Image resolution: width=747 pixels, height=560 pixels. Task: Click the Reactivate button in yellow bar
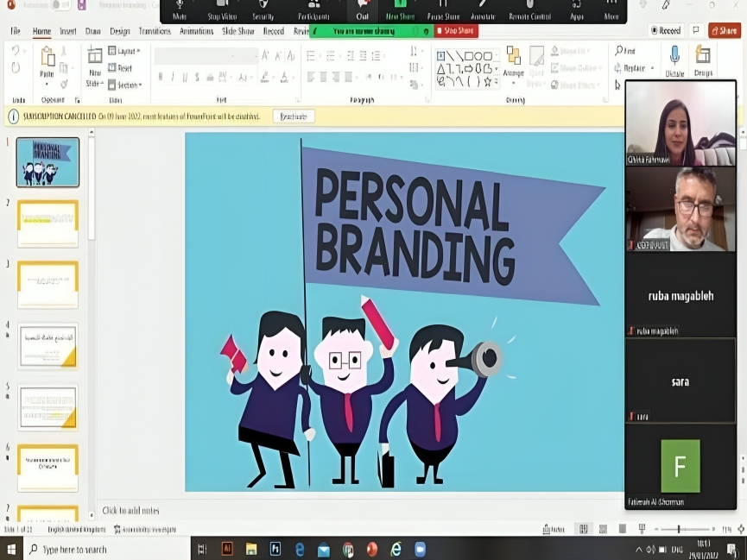(x=294, y=116)
